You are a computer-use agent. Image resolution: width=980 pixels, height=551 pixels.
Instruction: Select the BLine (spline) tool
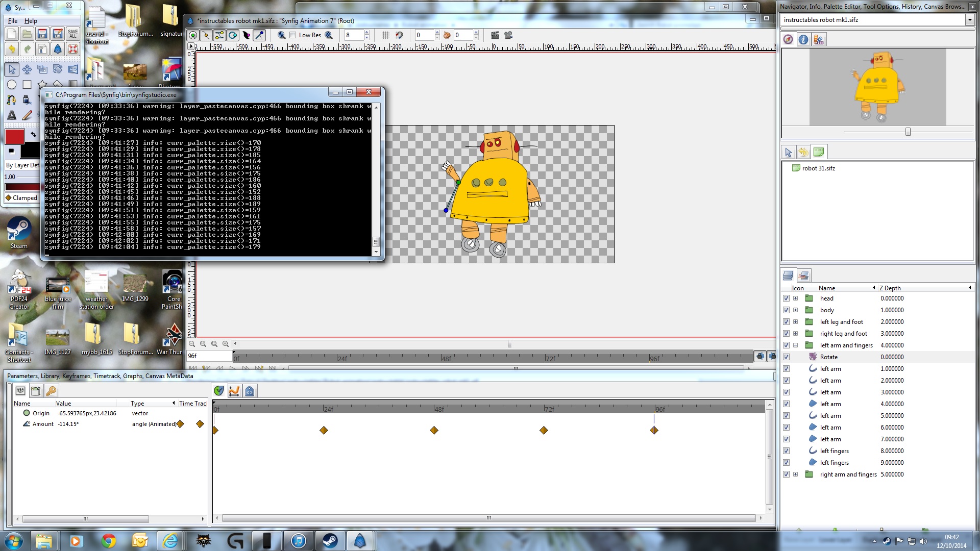pos(12,99)
